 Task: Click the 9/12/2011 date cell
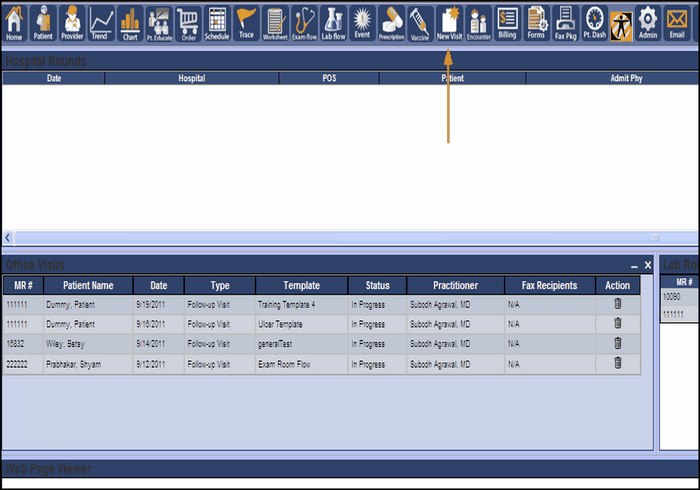[158, 364]
